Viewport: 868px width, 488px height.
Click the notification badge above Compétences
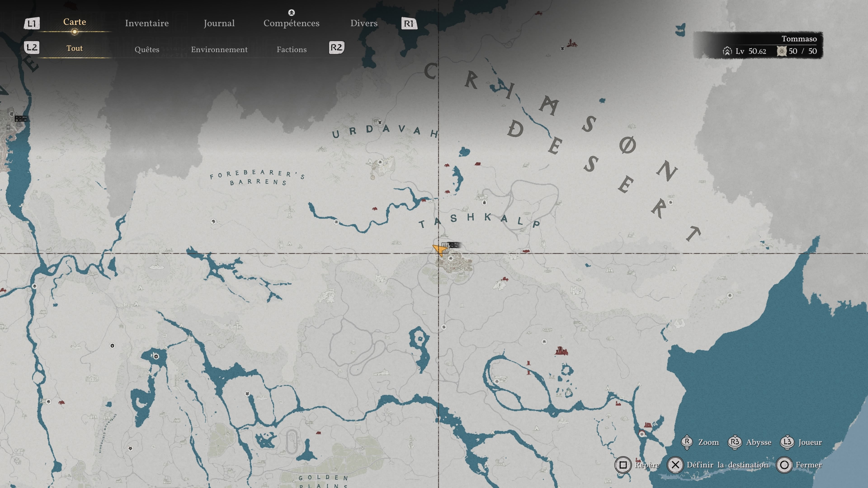coord(291,12)
